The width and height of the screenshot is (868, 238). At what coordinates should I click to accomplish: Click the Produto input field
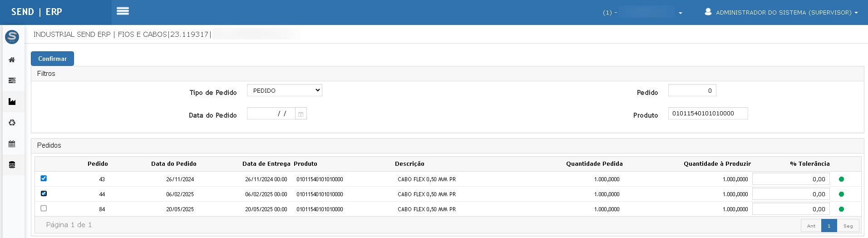point(707,114)
